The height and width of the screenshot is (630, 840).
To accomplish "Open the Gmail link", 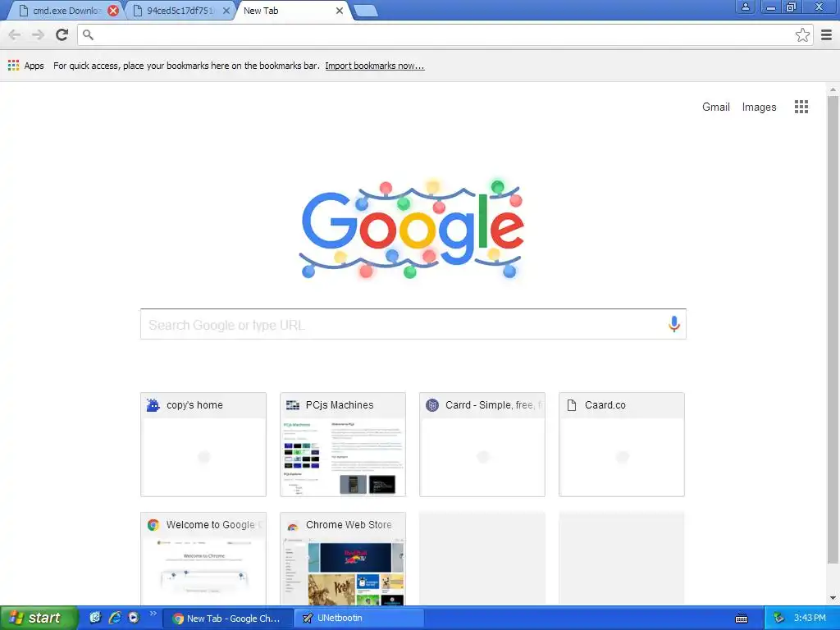I will (715, 107).
